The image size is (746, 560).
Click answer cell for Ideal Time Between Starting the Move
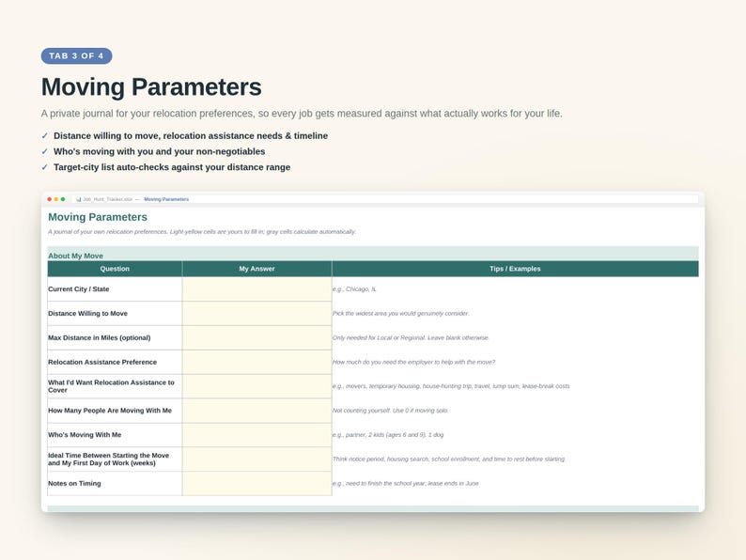[256, 459]
